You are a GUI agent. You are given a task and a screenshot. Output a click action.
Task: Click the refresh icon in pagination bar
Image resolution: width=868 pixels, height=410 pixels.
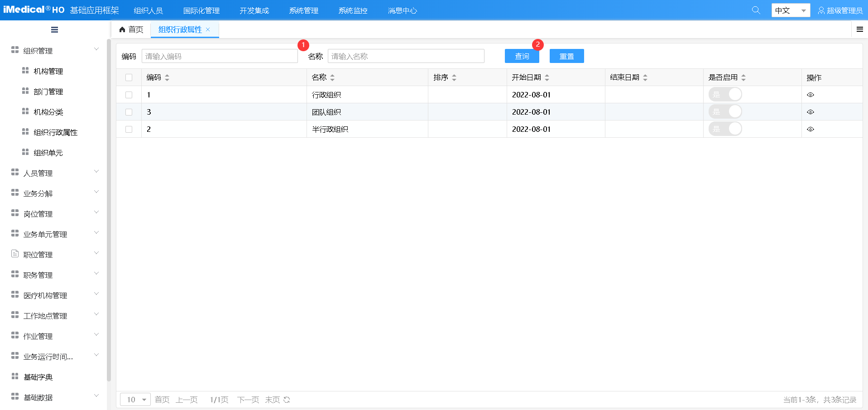pyautogui.click(x=287, y=400)
